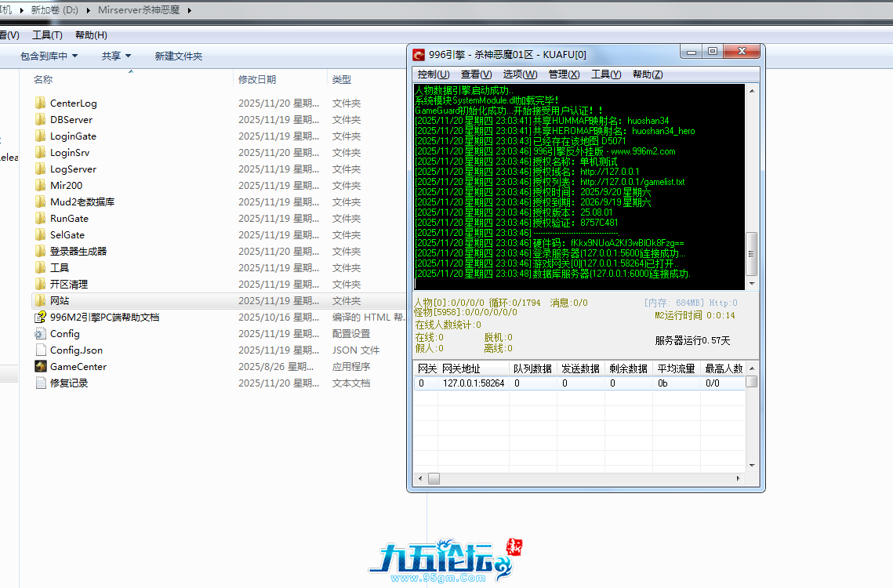Click the Config.Json file icon
The height and width of the screenshot is (588, 893).
point(41,350)
